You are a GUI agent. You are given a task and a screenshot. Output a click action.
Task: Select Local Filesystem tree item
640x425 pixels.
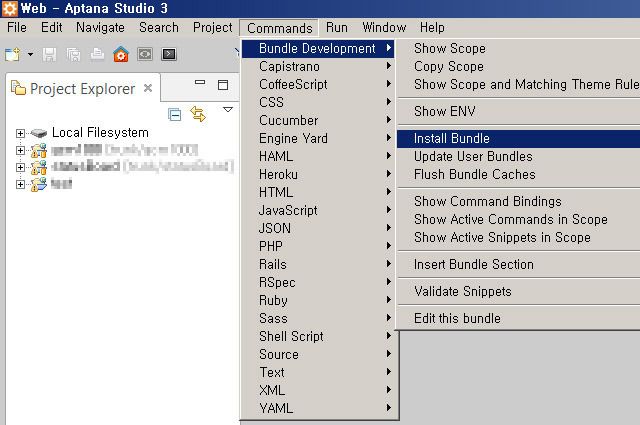[100, 133]
